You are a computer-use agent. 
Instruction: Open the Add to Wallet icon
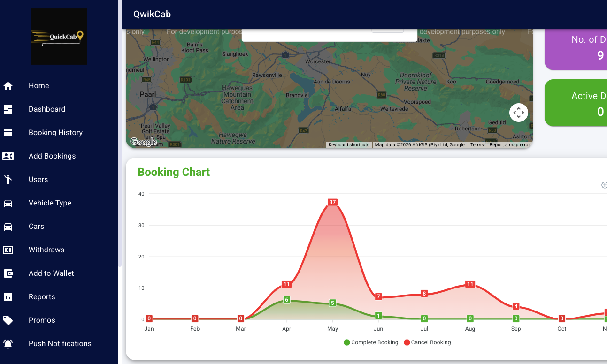tap(8, 273)
